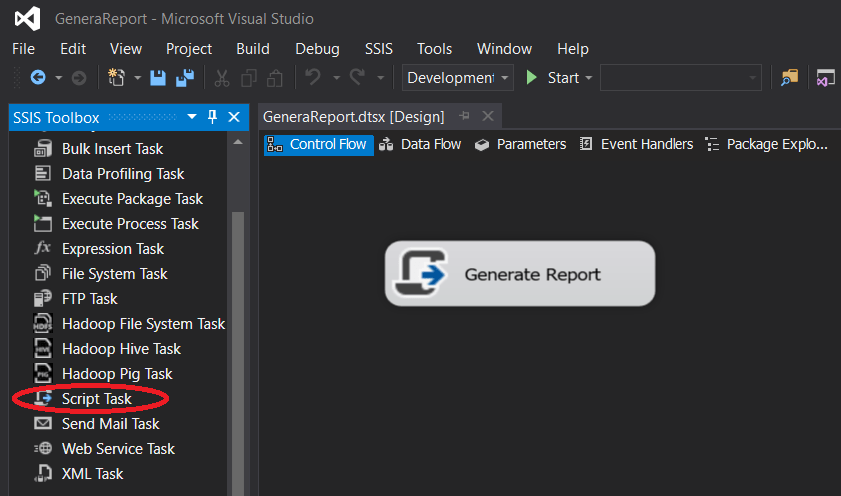Click the toolbox scrollbar up arrow
Viewport: 841px width, 496px height.
pyautogui.click(x=238, y=143)
